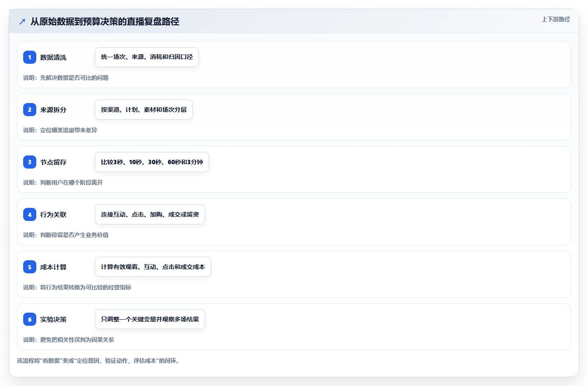This screenshot has height=386, width=588.
Task: Click the arrow icon beside the title
Action: [22, 22]
